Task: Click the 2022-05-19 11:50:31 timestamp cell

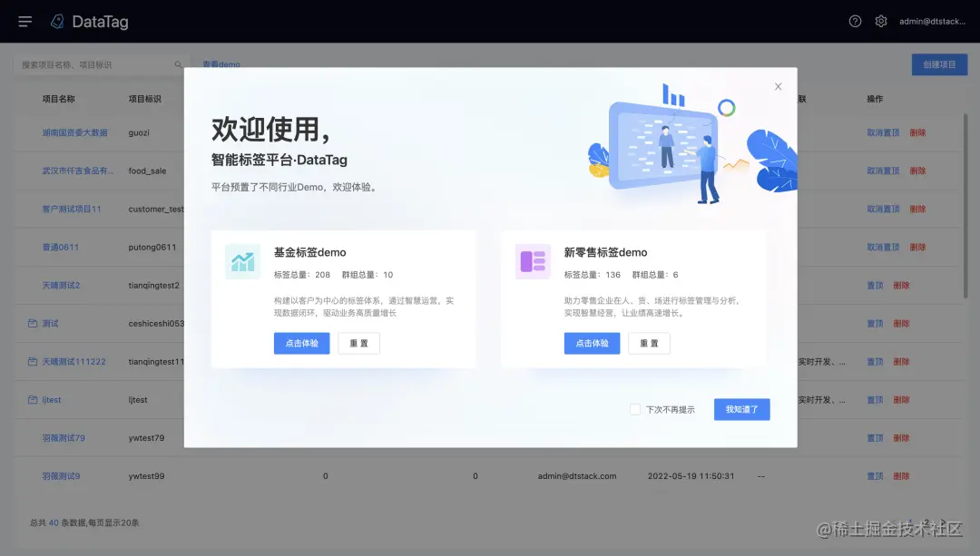Action: coord(691,476)
